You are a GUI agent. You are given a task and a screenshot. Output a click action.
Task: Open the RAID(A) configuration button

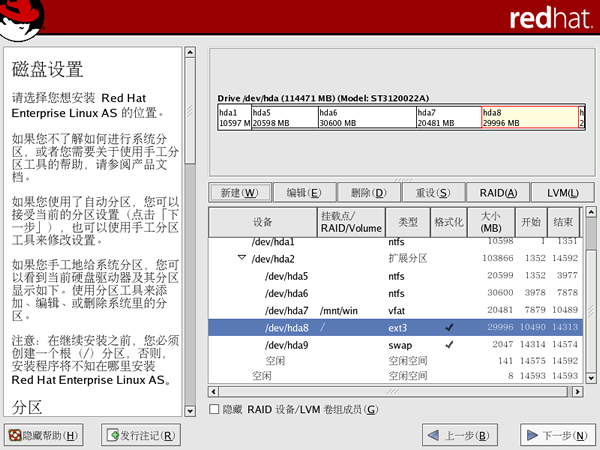pyautogui.click(x=498, y=192)
